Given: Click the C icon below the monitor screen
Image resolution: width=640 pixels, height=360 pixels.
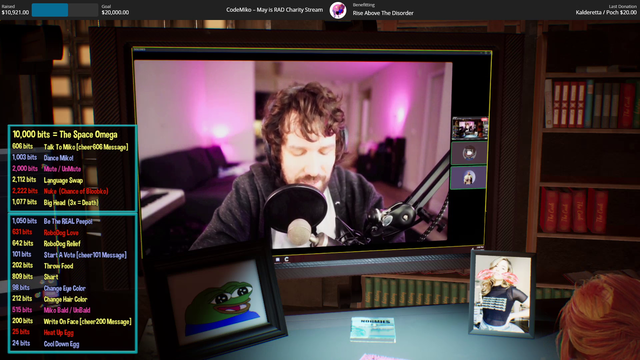Looking at the screenshot, I should [x=287, y=259].
